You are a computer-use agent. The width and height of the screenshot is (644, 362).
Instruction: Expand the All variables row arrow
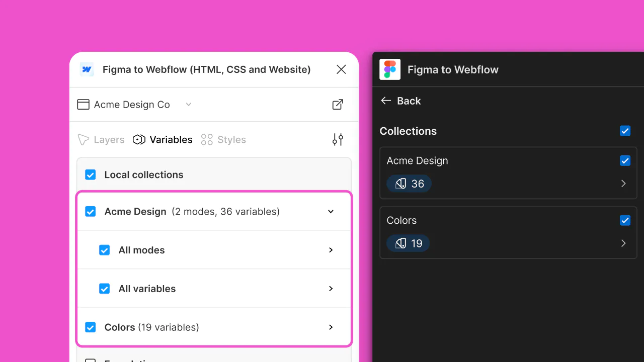click(x=331, y=289)
